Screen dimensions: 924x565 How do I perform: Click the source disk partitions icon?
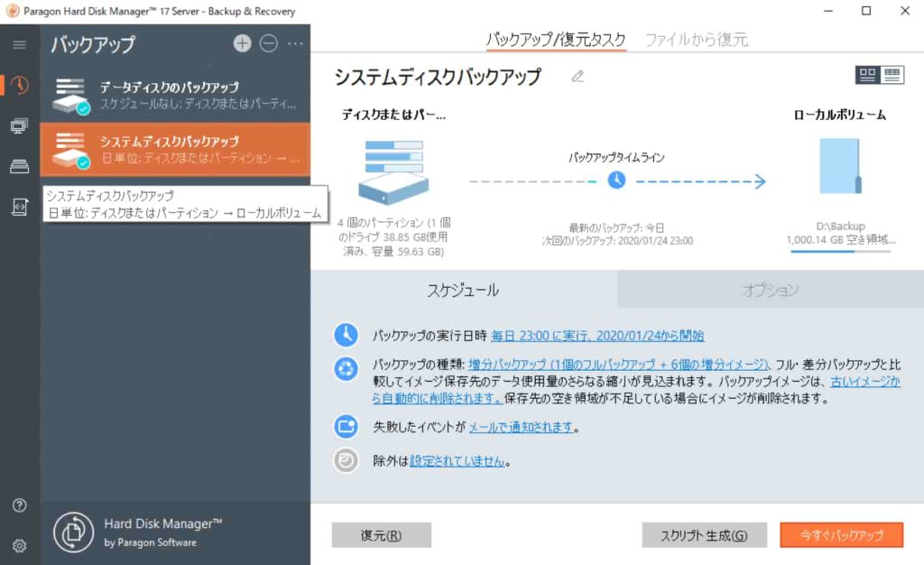click(x=393, y=172)
